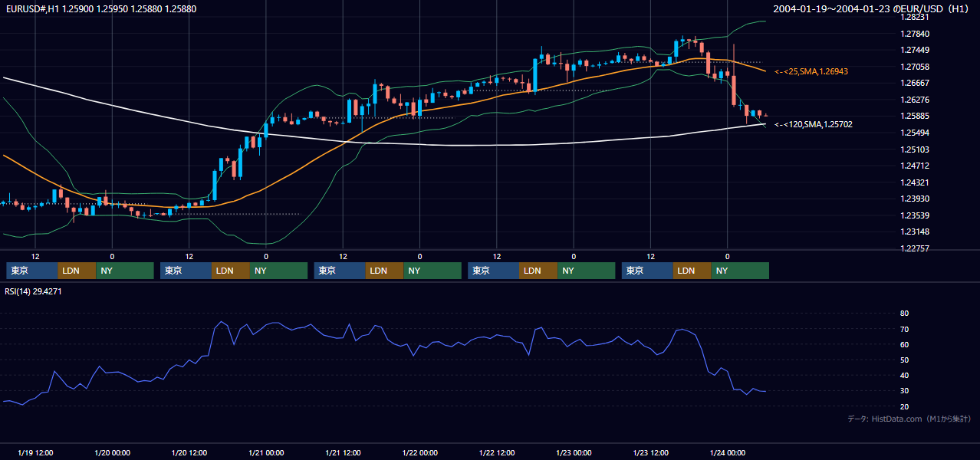Click the 2004-01-19～2004-01-23 date range title
The image size is (980, 460).
pyautogui.click(x=871, y=9)
